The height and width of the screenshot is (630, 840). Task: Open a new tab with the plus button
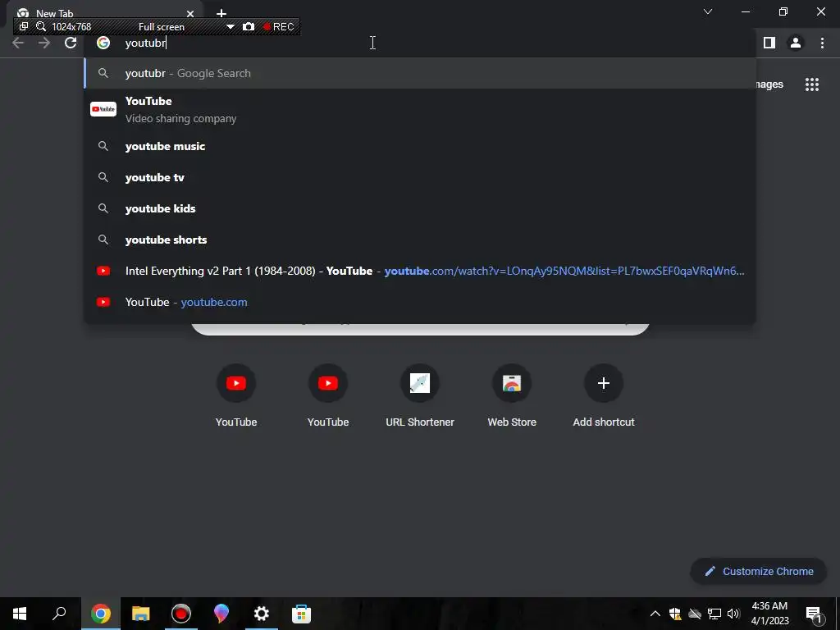tap(221, 13)
